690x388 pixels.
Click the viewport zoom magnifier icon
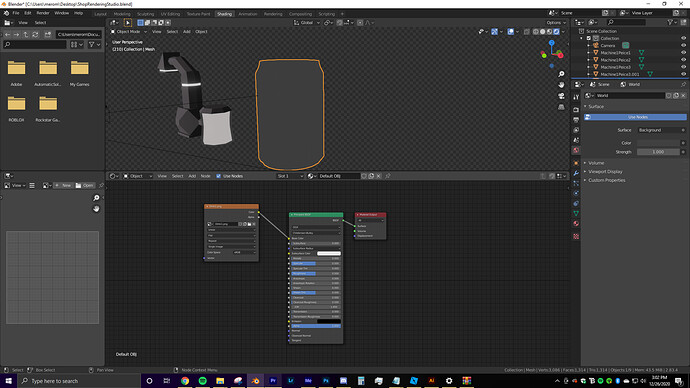tap(561, 74)
